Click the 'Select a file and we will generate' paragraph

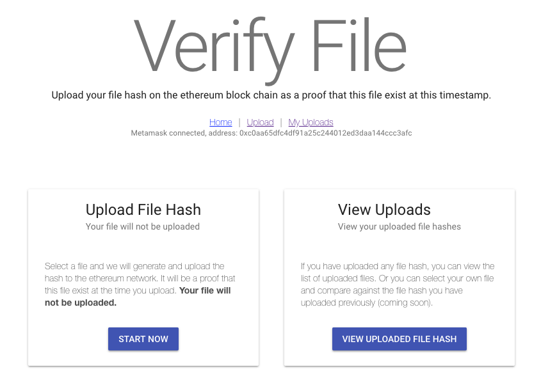tap(134, 266)
